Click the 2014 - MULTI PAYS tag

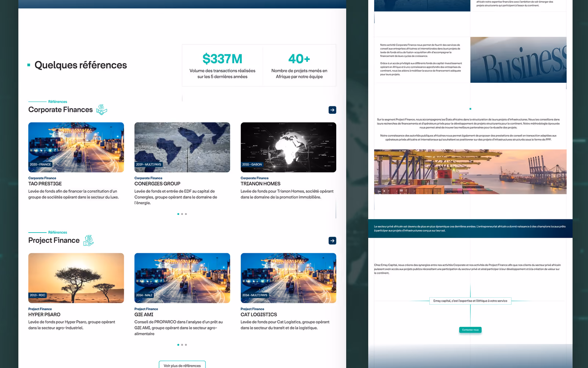(255, 295)
